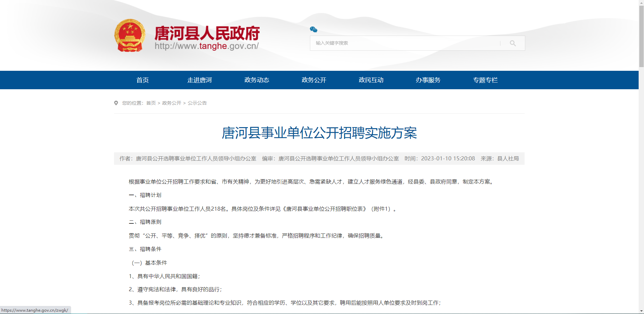Click the 公示公告 breadcrumb link
644x314 pixels.
pyautogui.click(x=197, y=103)
